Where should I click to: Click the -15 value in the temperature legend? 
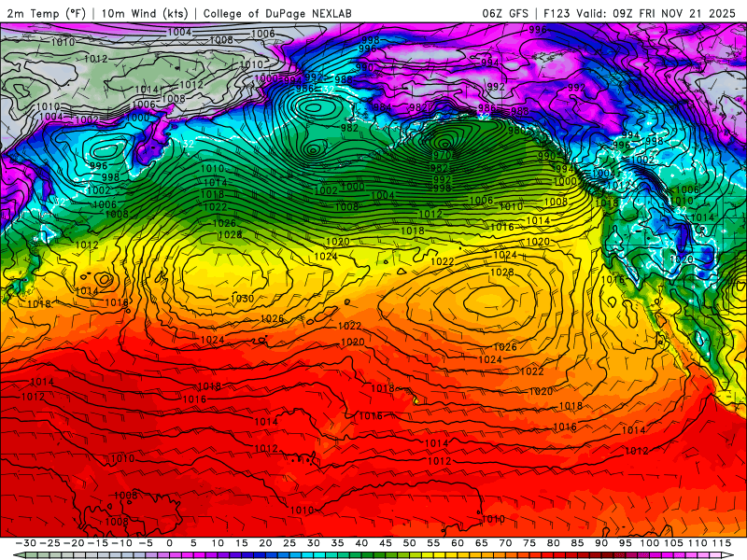97,543
